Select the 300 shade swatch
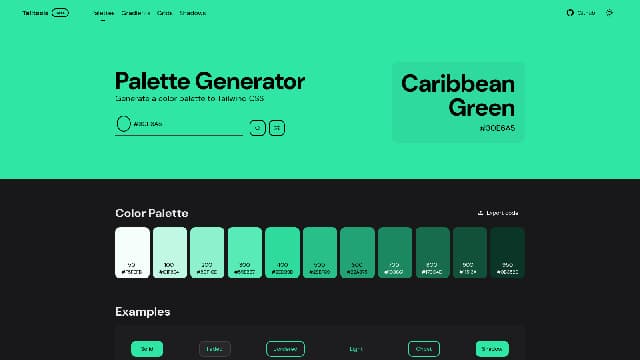The width and height of the screenshot is (640, 360). click(245, 253)
